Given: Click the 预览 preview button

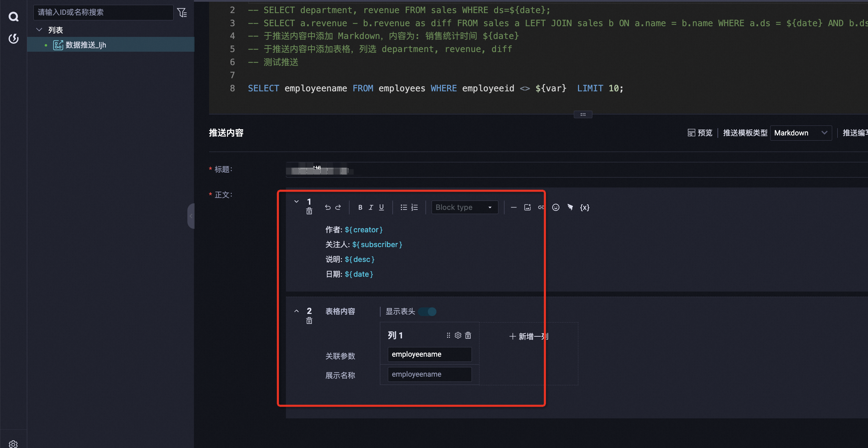Looking at the screenshot, I should [700, 133].
